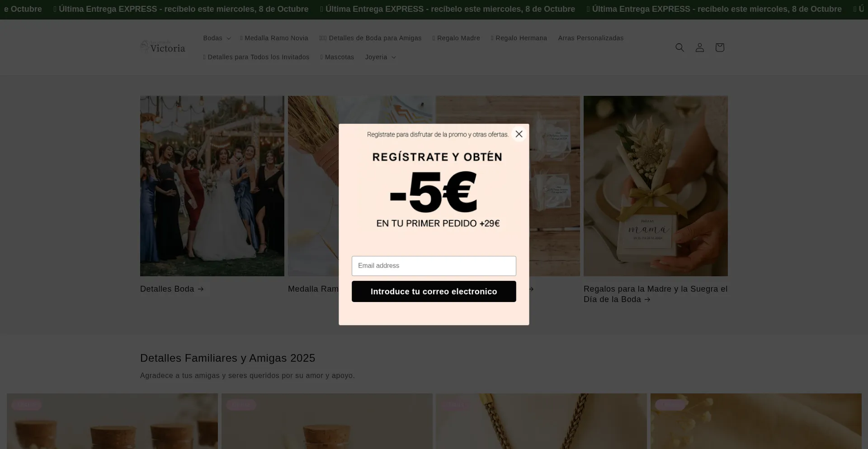This screenshot has height=449, width=868.
Task: Open the Detalles Boda collection link
Action: (x=172, y=289)
